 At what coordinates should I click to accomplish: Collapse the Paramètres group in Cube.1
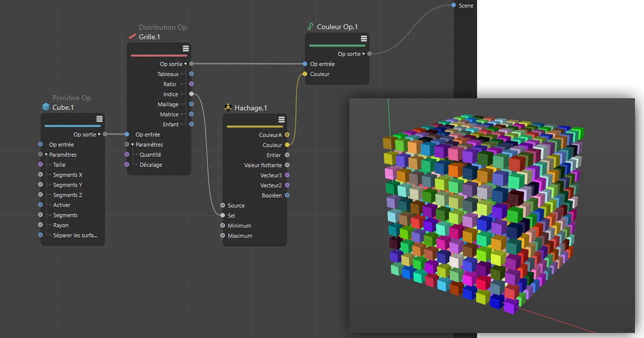[46, 155]
